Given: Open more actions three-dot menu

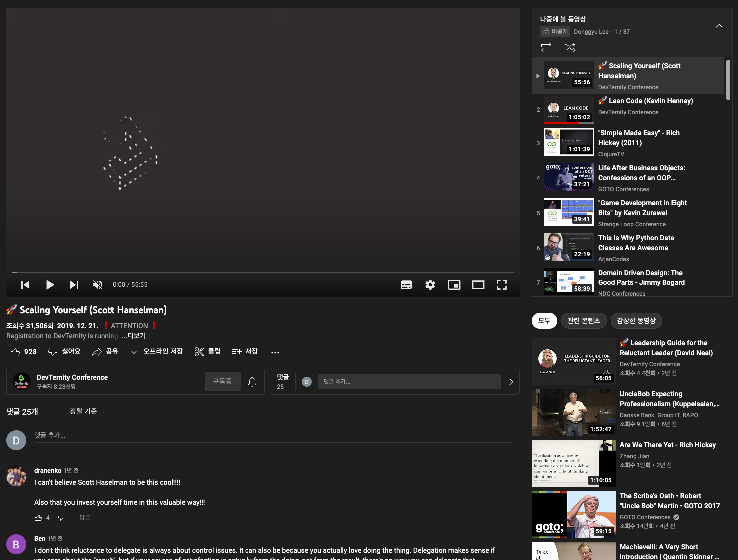Looking at the screenshot, I should [x=275, y=352].
